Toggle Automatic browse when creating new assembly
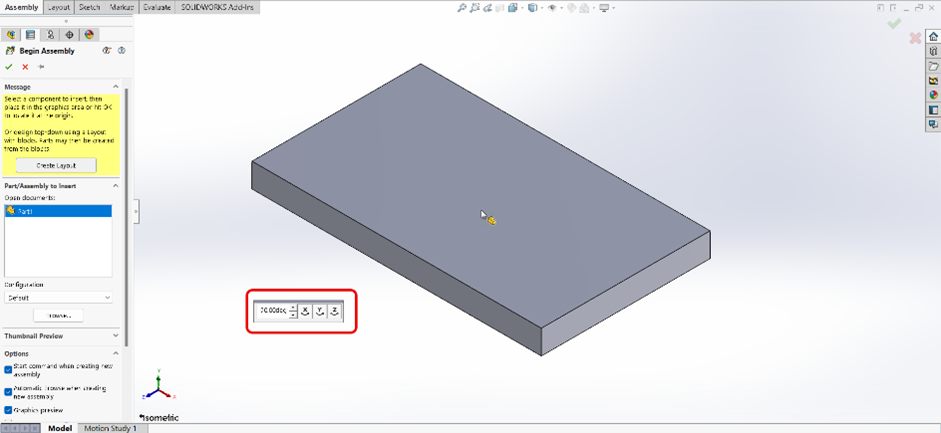Screen dimensions: 941x433 click(8, 392)
